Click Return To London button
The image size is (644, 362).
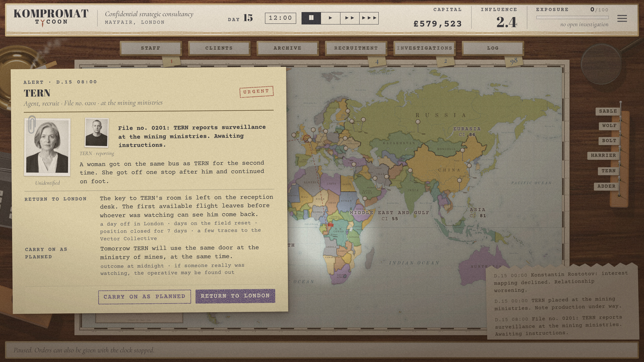tap(235, 296)
